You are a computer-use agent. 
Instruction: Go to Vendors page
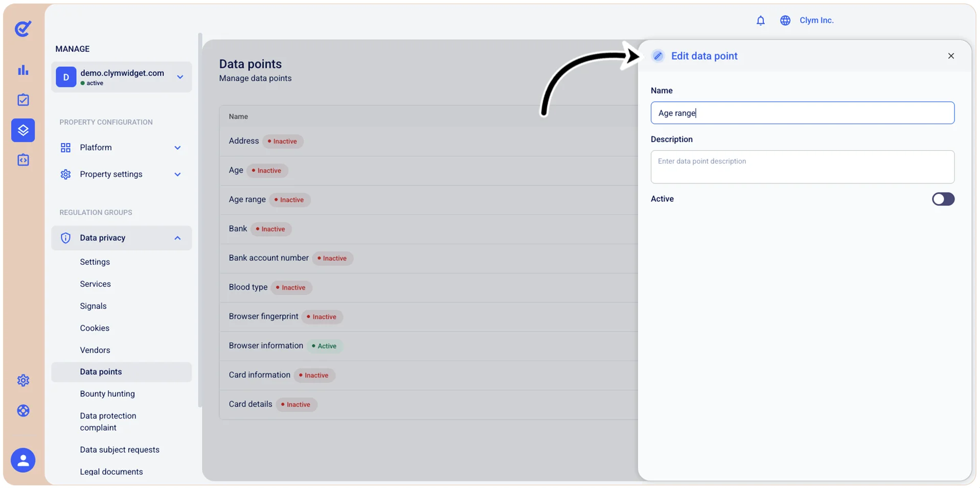[x=95, y=350]
